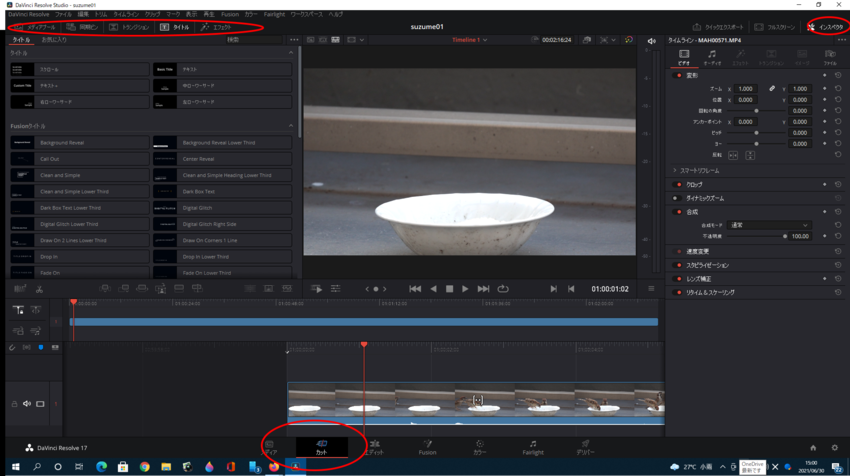Open the エフェクト library
Image resolution: width=850 pixels, height=476 pixels.
click(216, 27)
